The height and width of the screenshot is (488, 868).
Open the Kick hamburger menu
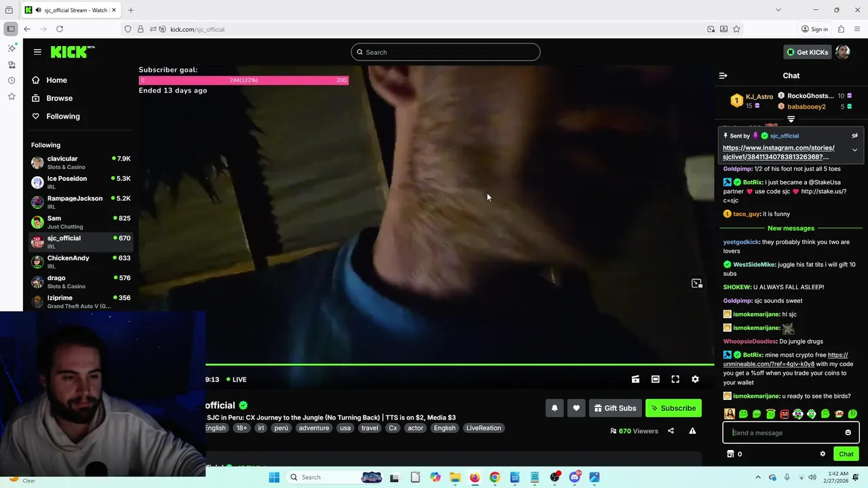[x=37, y=52]
